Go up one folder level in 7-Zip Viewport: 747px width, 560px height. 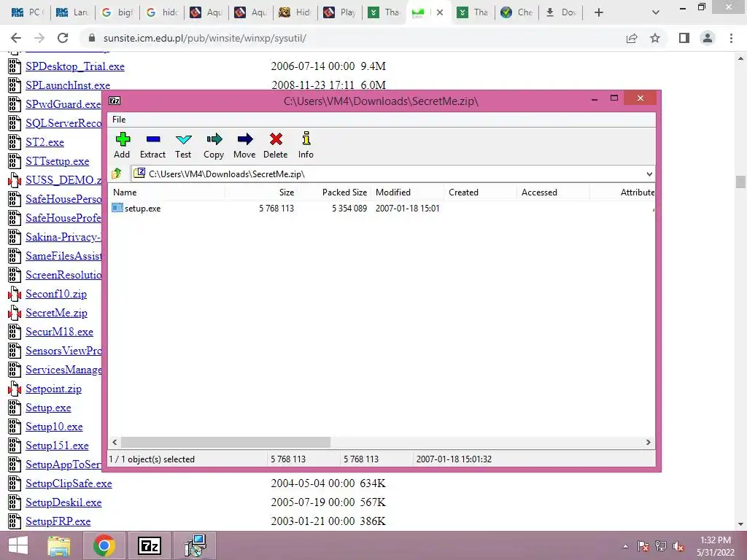pyautogui.click(x=117, y=174)
